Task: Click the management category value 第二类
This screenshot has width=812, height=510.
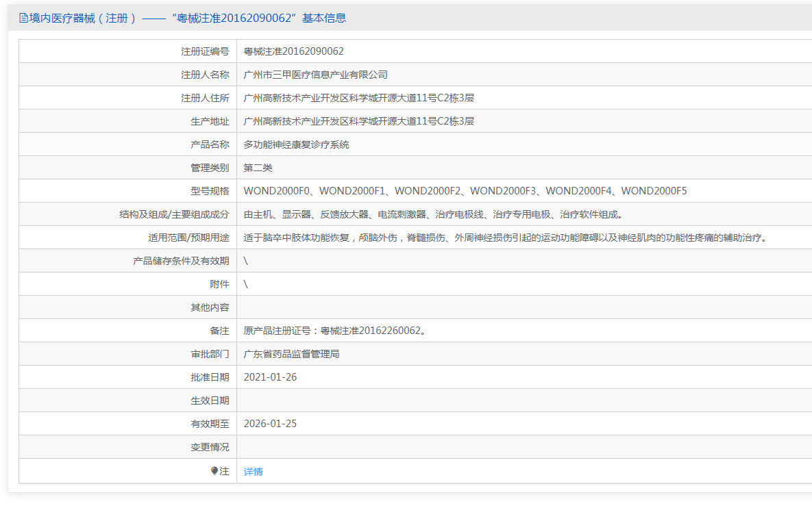Action: tap(258, 168)
